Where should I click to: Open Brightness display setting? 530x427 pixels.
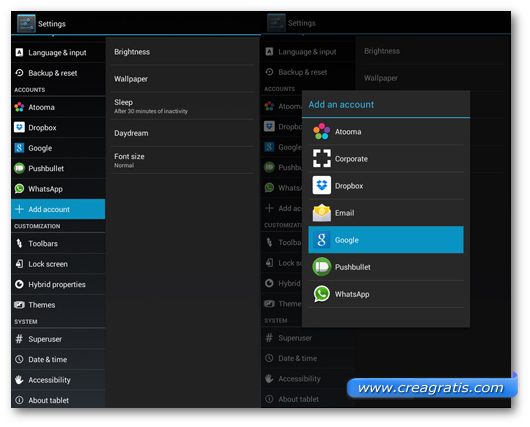point(183,52)
